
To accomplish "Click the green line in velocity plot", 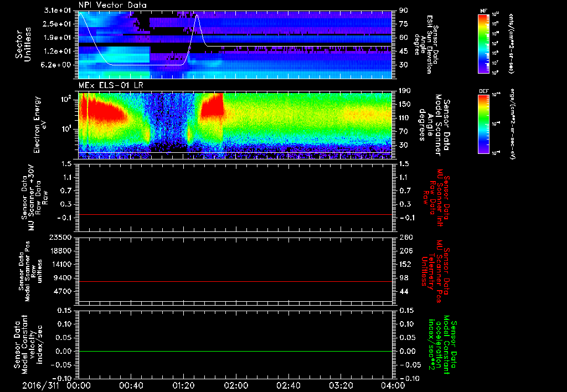I will point(235,351).
